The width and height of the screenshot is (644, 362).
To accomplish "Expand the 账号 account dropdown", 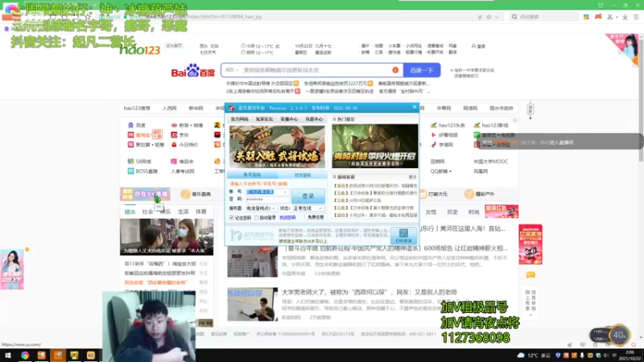I will point(285,191).
